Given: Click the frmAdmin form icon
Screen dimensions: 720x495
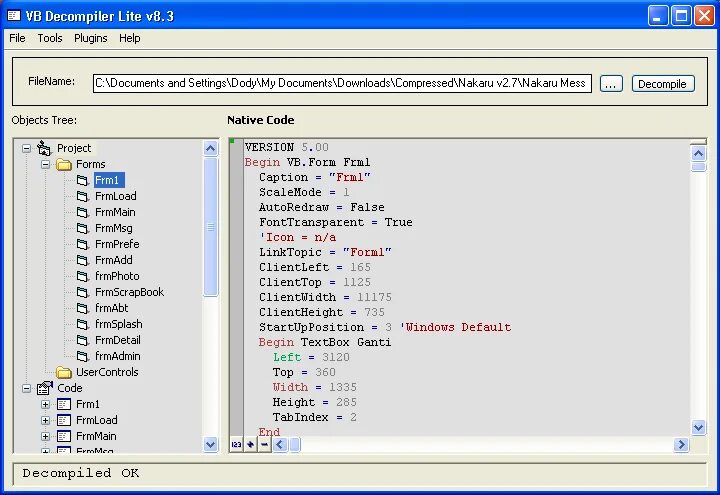Looking at the screenshot, I should point(83,356).
